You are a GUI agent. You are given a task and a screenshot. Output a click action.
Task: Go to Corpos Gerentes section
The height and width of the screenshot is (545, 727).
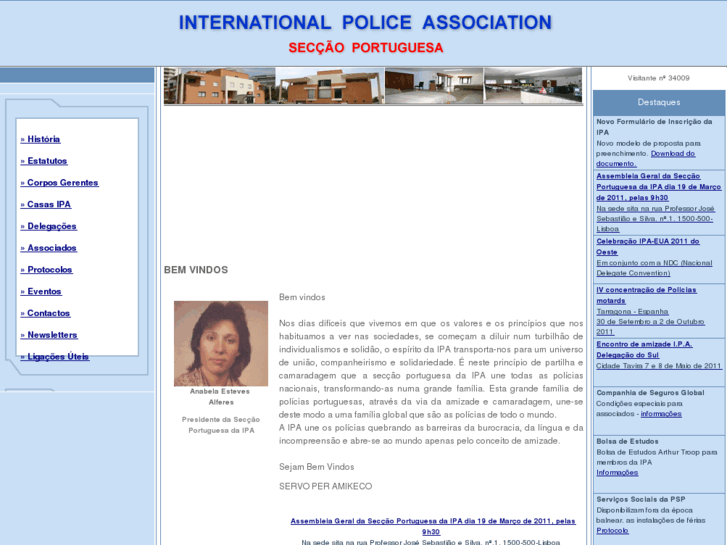pos(59,183)
